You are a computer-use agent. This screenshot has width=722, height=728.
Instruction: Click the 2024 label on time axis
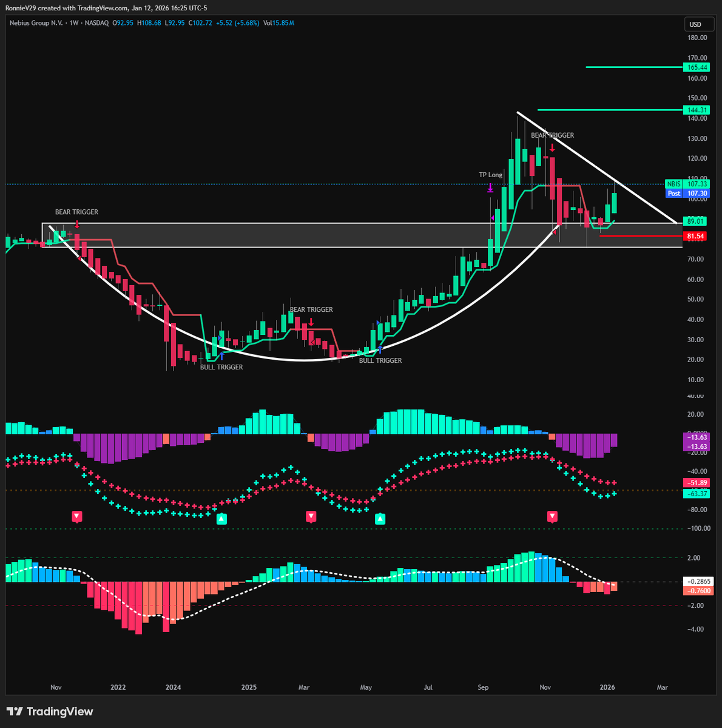[174, 687]
